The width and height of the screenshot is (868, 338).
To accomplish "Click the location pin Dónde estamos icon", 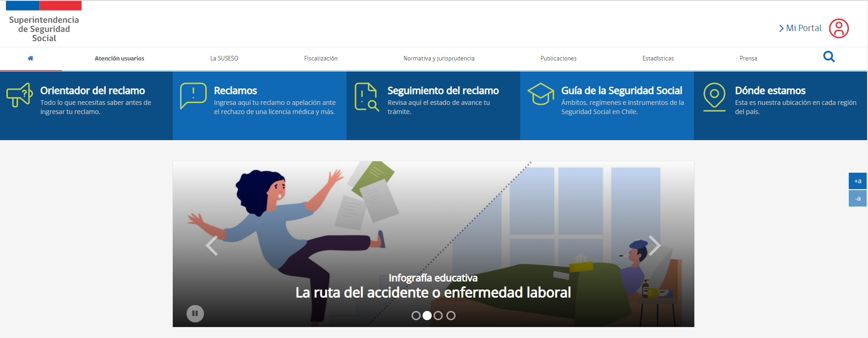I will 714,97.
